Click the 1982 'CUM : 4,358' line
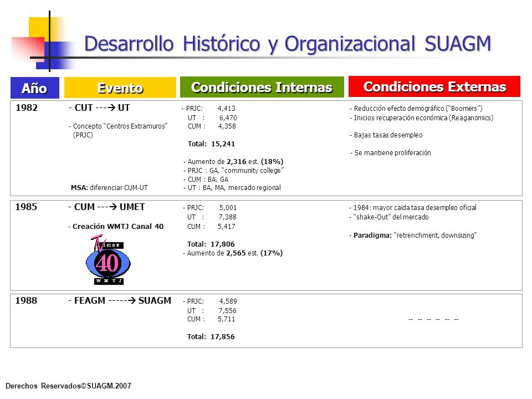Image resolution: width=532 pixels, height=399 pixels. 212,126
